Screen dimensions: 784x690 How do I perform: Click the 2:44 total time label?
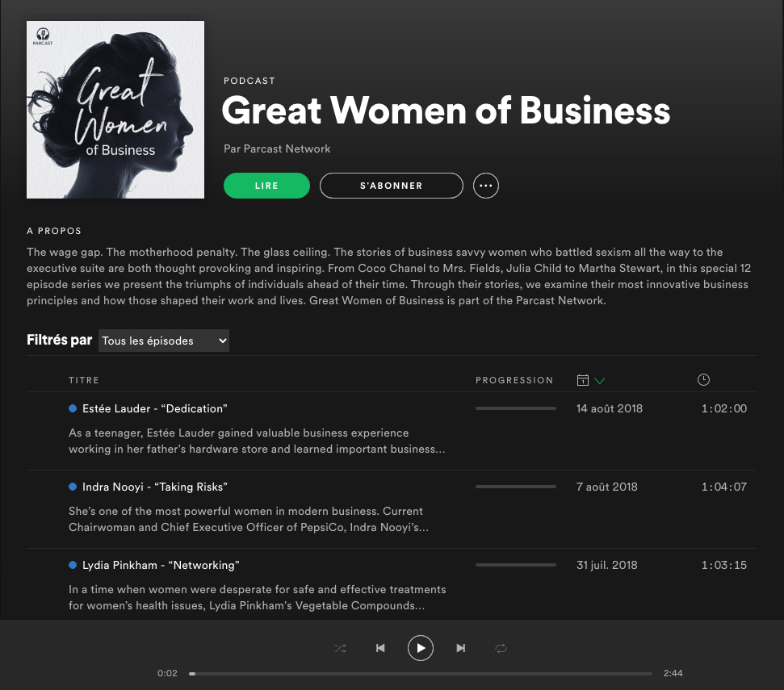[673, 673]
